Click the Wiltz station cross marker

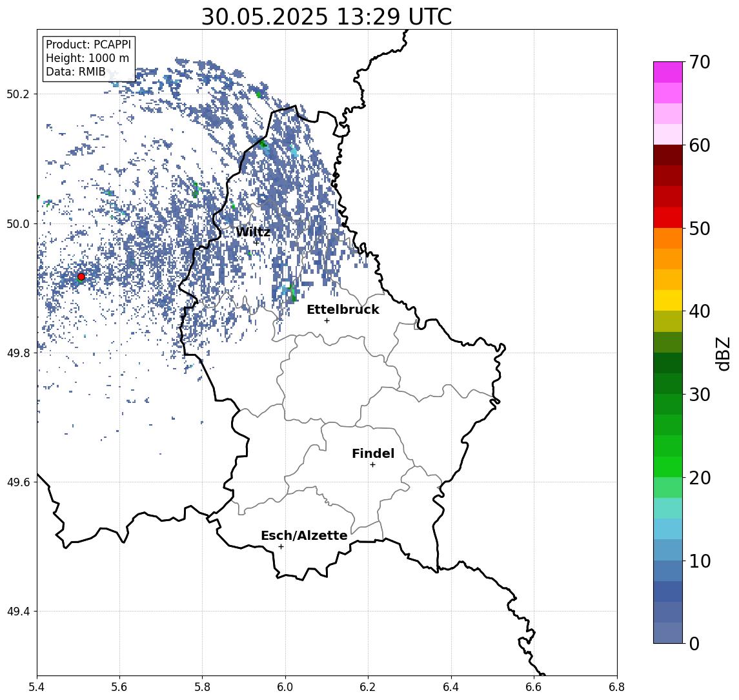pos(256,243)
